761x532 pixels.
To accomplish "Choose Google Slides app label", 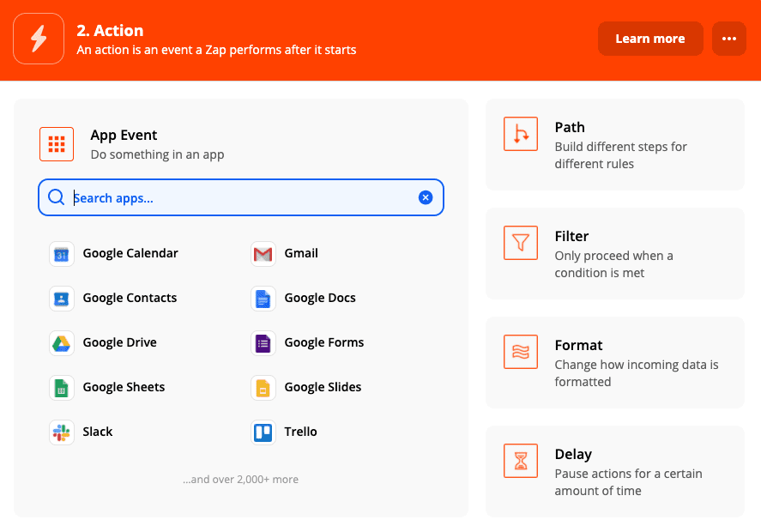I will click(323, 387).
